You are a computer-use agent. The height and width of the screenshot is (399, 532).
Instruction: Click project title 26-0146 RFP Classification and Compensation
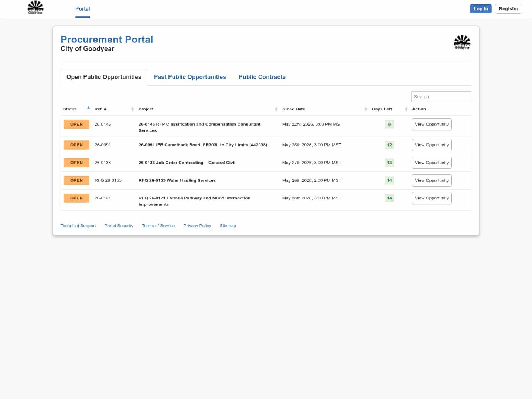199,127
